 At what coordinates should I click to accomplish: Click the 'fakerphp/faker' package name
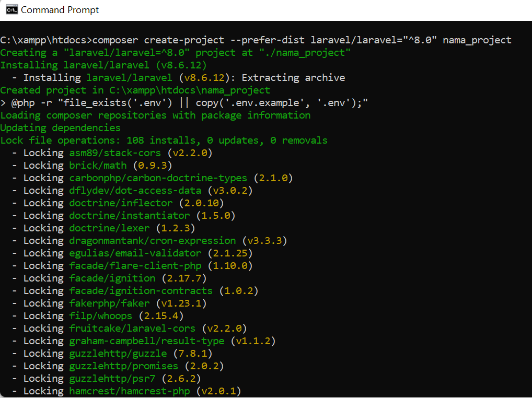109,304
